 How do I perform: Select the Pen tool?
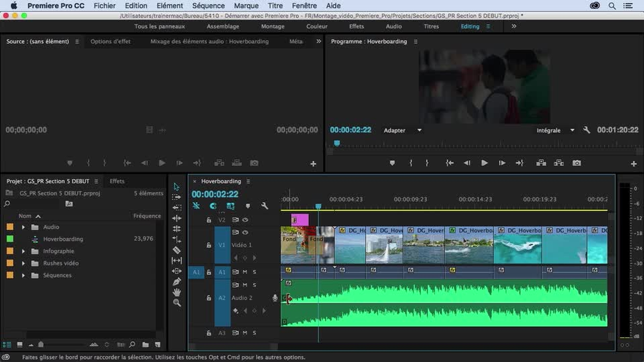177,282
